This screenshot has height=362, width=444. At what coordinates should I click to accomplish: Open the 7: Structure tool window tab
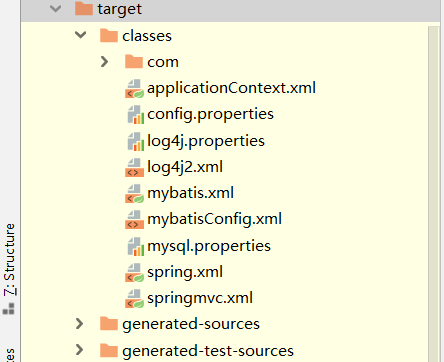(9, 260)
